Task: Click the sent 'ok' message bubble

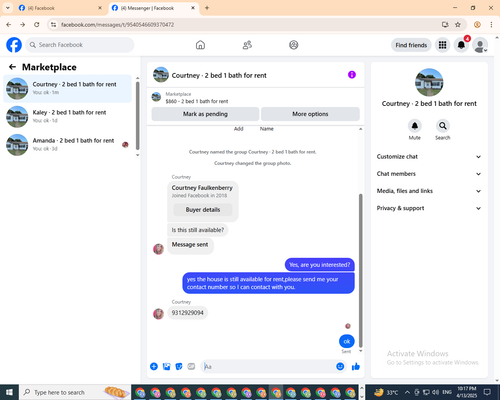Action: point(347,341)
